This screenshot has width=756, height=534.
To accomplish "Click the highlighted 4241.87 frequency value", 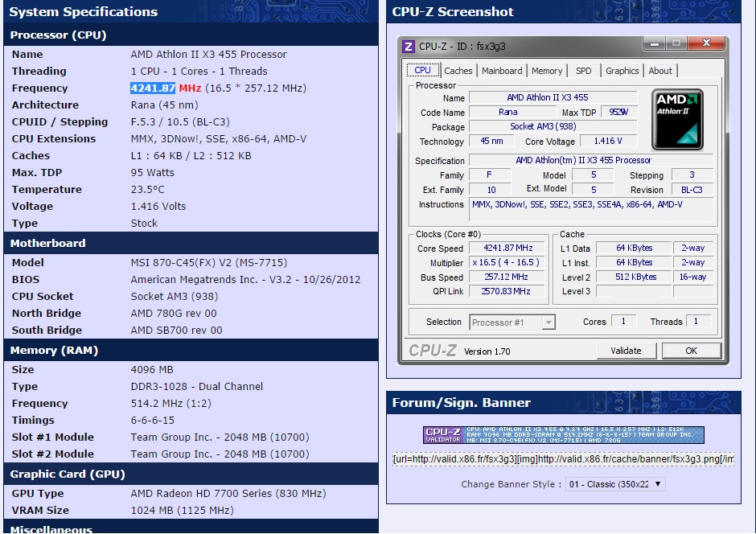I will (152, 88).
